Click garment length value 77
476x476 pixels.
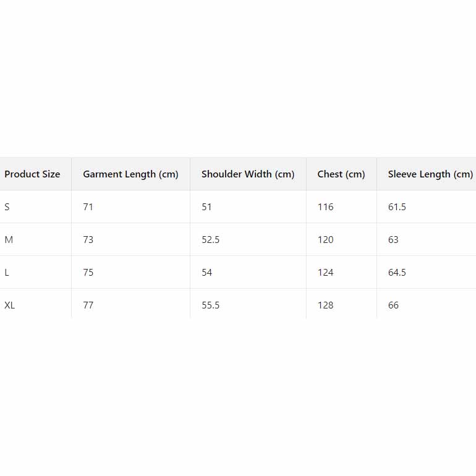pyautogui.click(x=88, y=305)
